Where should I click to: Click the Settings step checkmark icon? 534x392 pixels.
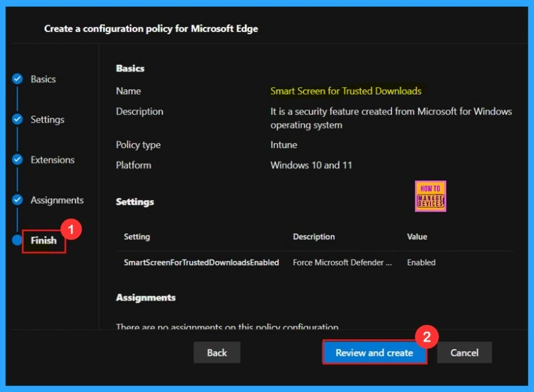(x=17, y=119)
